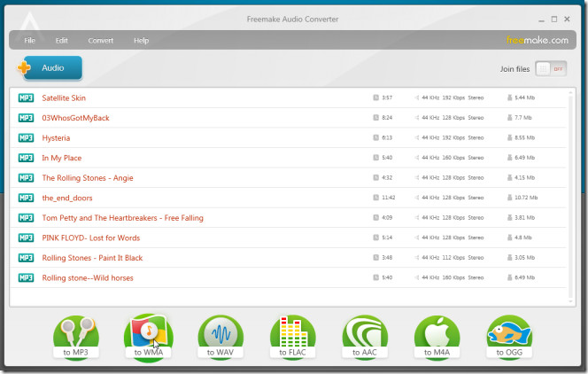Click the speaker icon in the Paint It Black row
This screenshot has height=374, width=588.
coord(416,258)
